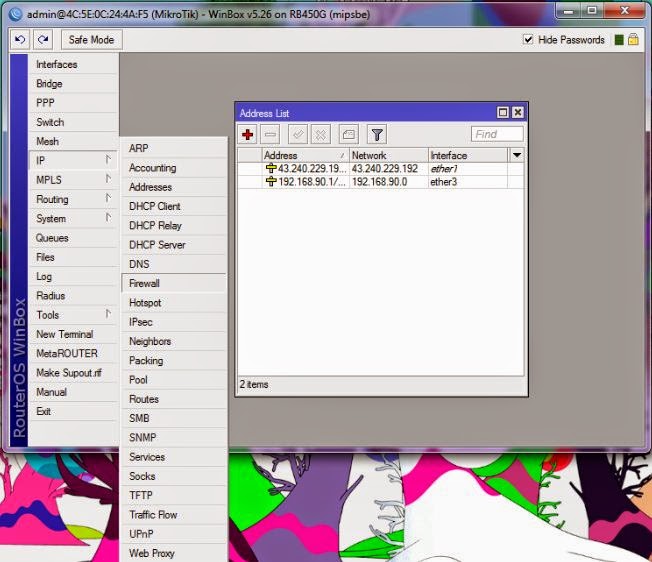Viewport: 652px width, 562px height.
Task: Click the comment button in Address List
Action: click(348, 135)
